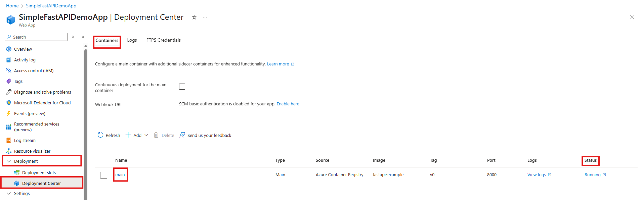Click the Enable here link

click(288, 104)
